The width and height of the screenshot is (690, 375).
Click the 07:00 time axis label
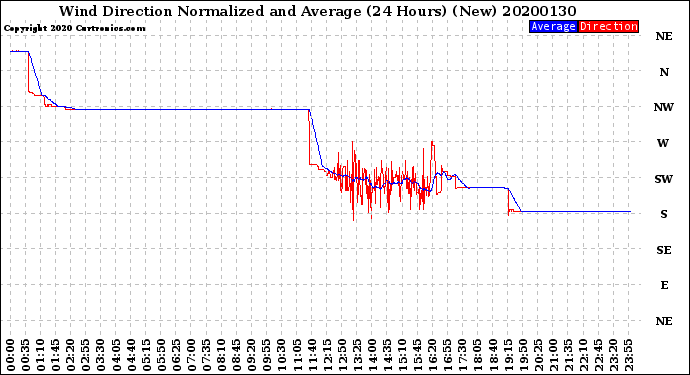(191, 355)
